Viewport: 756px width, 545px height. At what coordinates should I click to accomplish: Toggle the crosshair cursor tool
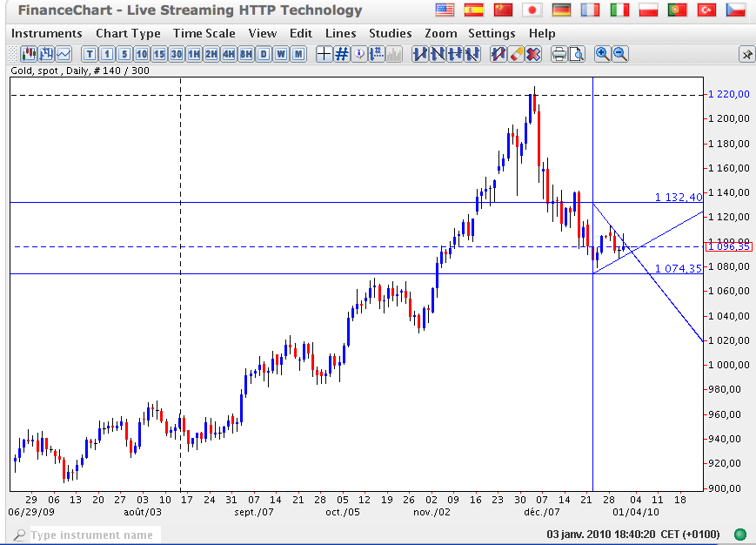324,54
